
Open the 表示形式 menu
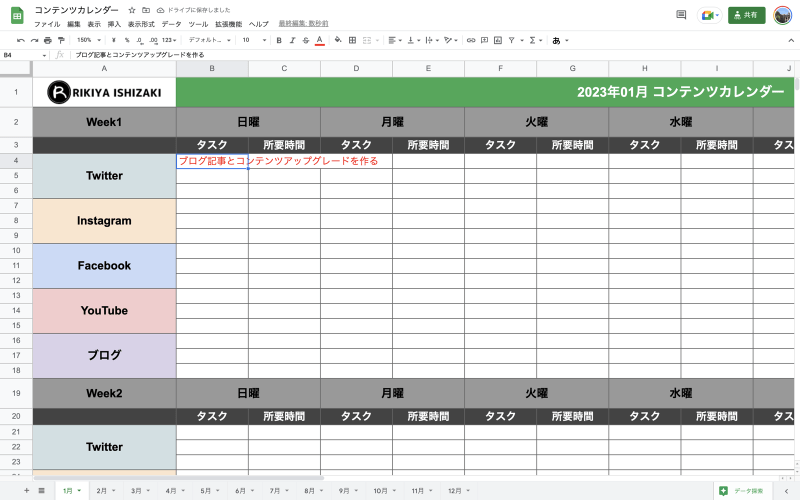[x=141, y=24]
